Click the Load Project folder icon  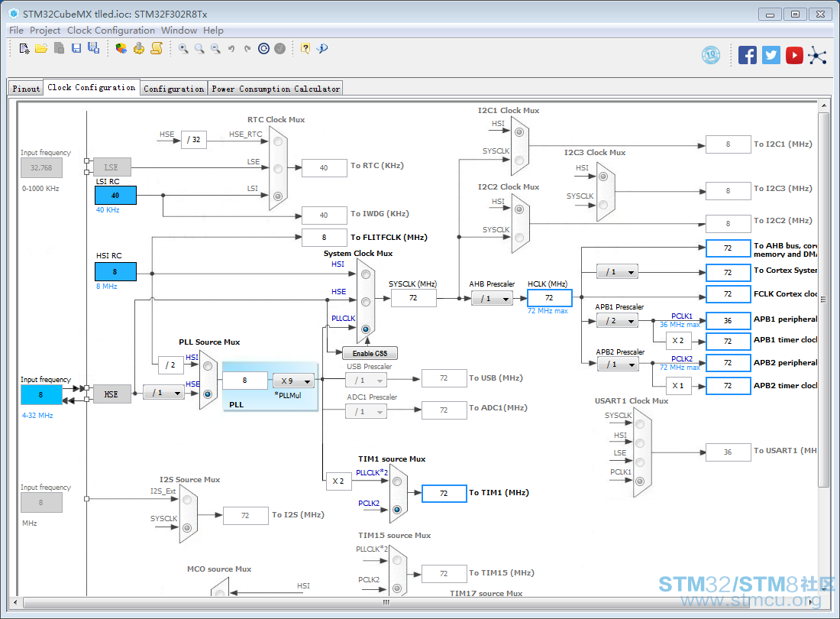click(x=41, y=49)
